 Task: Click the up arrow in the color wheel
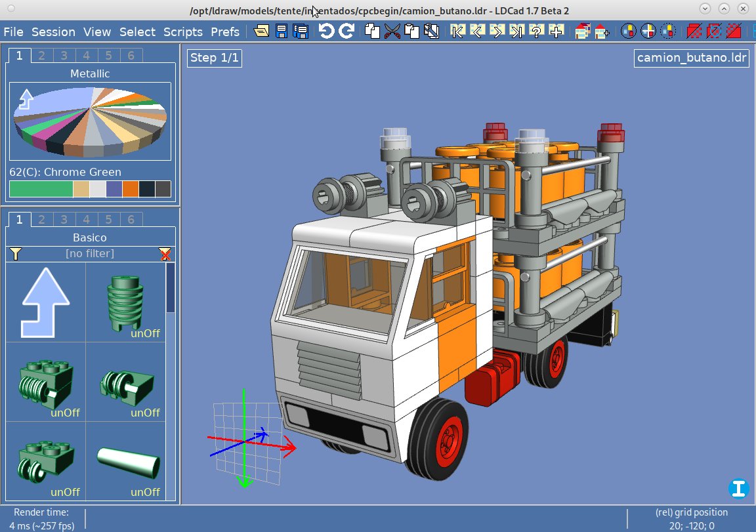[26, 99]
